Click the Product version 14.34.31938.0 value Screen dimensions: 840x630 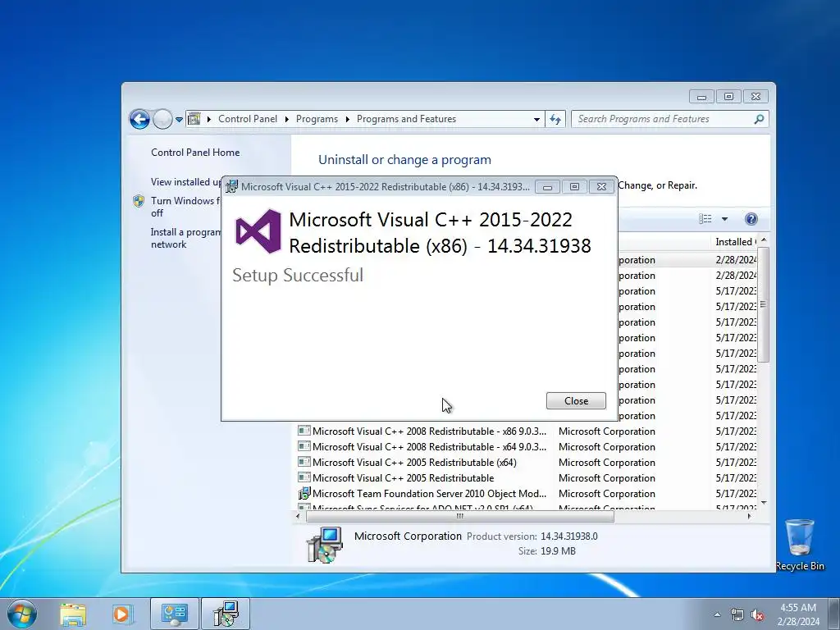point(569,536)
